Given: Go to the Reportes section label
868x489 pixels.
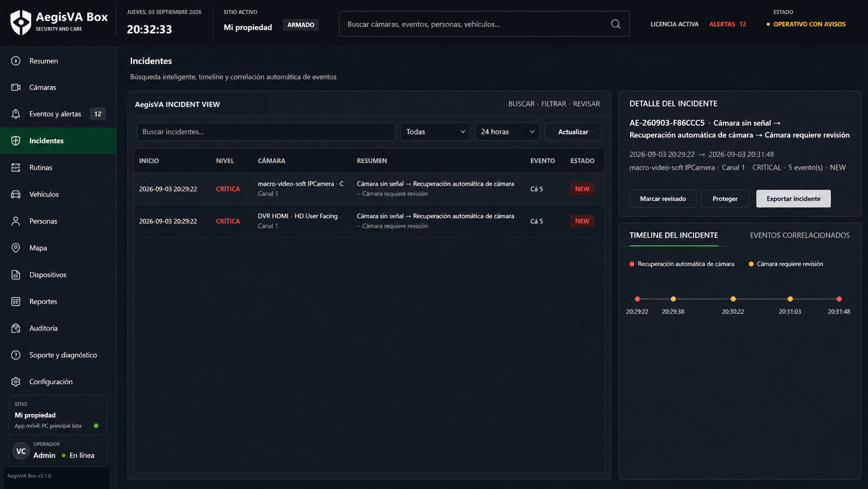Looking at the screenshot, I should tap(43, 301).
